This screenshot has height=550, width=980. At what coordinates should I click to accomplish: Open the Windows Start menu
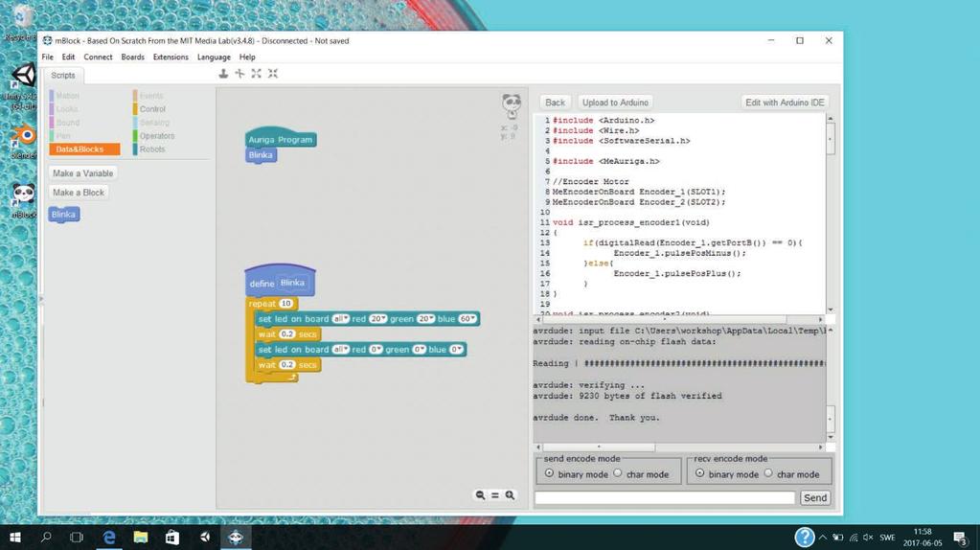coord(15,537)
